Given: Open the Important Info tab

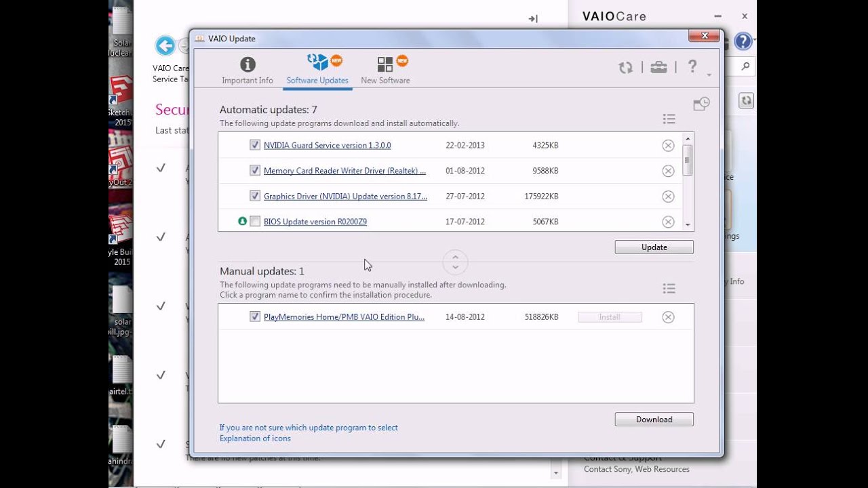Looking at the screenshot, I should 248,71.
